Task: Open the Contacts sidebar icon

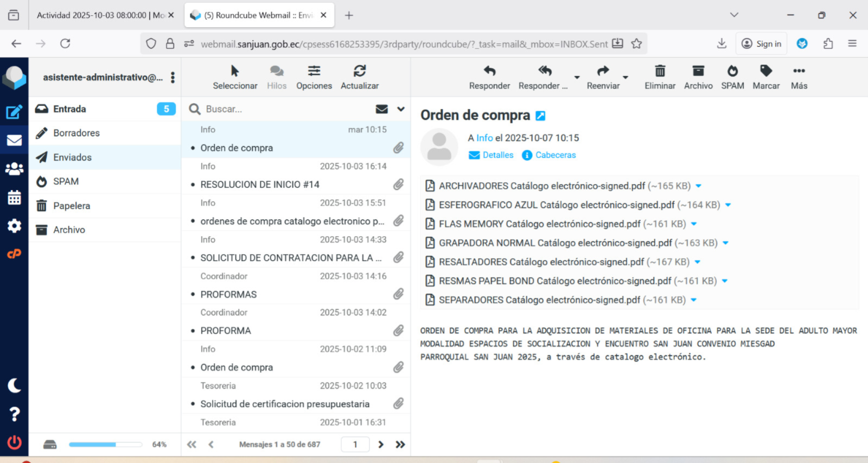Action: 14,169
